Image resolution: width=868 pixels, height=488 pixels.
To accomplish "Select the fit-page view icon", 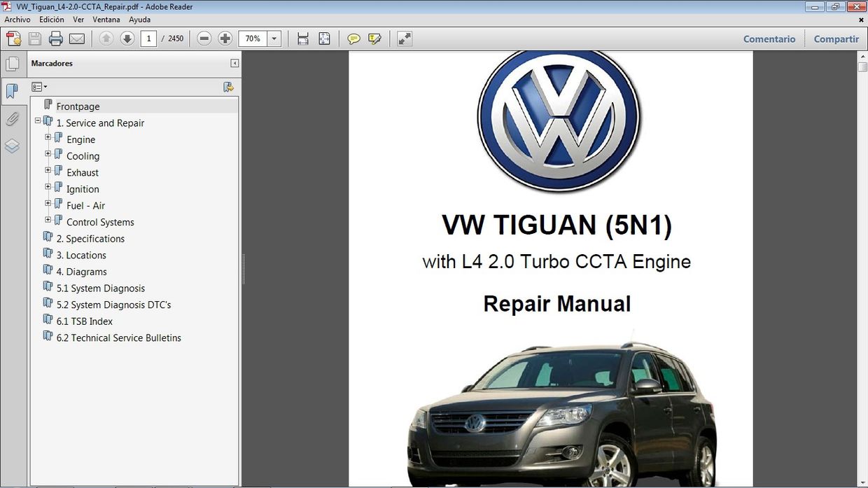I will click(324, 39).
